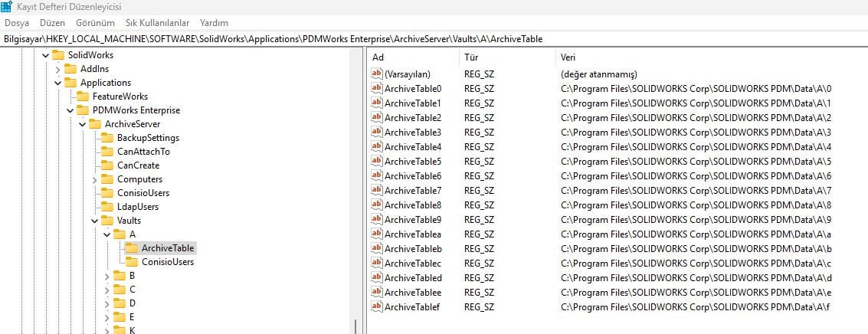The width and height of the screenshot is (868, 334).
Task: Select the ArchiveTable8 value name
Action: [x=413, y=205]
